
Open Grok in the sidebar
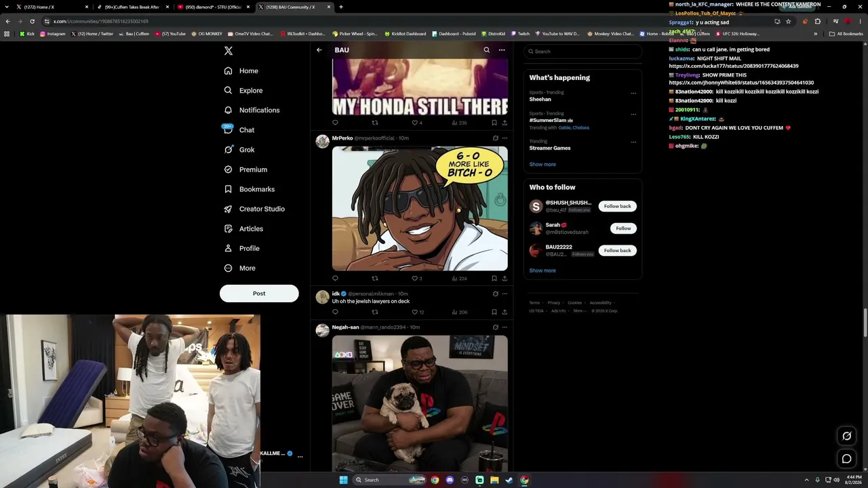pos(239,150)
